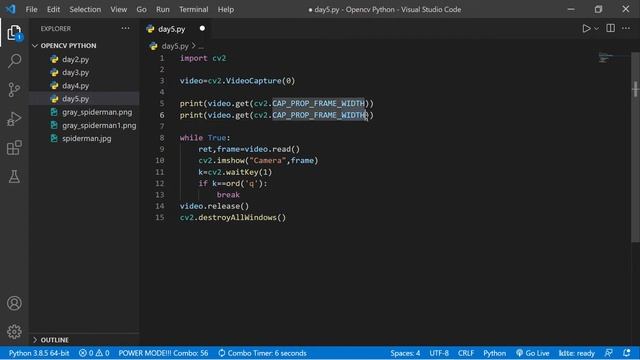Image resolution: width=640 pixels, height=360 pixels.
Task: Run Python file with play button
Action: tap(586, 29)
